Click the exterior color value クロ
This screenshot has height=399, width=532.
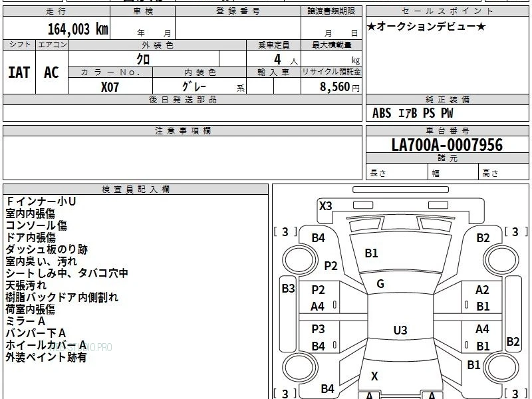coord(143,59)
